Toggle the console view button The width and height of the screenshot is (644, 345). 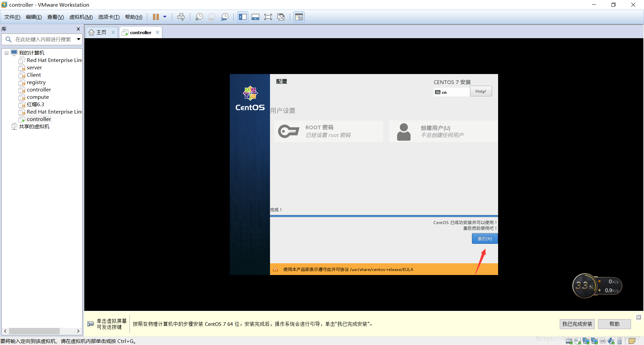(x=299, y=17)
